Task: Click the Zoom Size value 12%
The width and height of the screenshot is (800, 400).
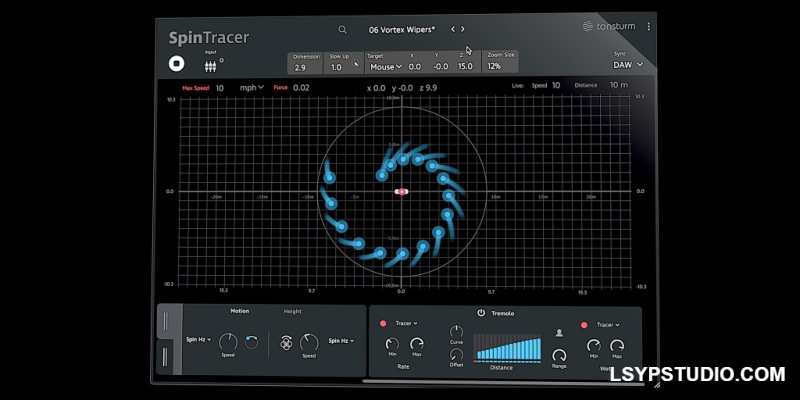Action: point(494,66)
